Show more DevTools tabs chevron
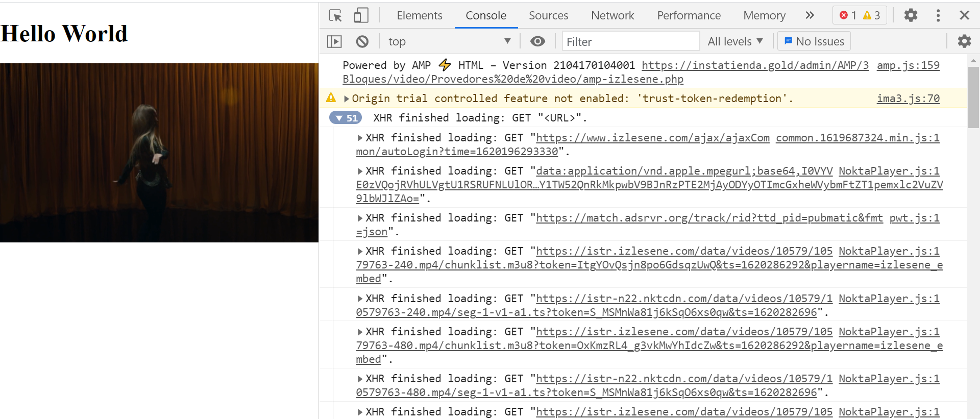The width and height of the screenshot is (980, 419). pos(810,15)
